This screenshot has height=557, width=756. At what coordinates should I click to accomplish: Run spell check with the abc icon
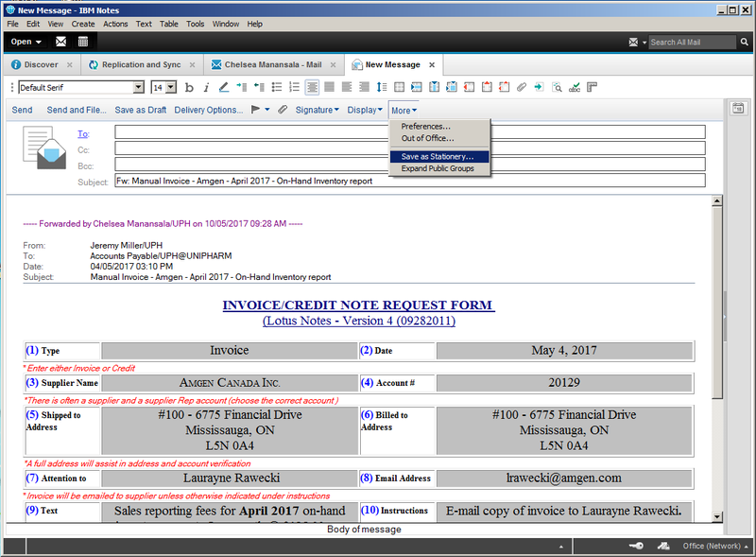(x=575, y=87)
